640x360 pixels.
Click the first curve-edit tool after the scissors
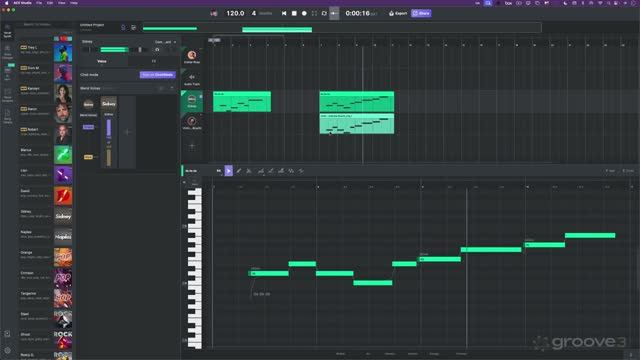pyautogui.click(x=260, y=171)
